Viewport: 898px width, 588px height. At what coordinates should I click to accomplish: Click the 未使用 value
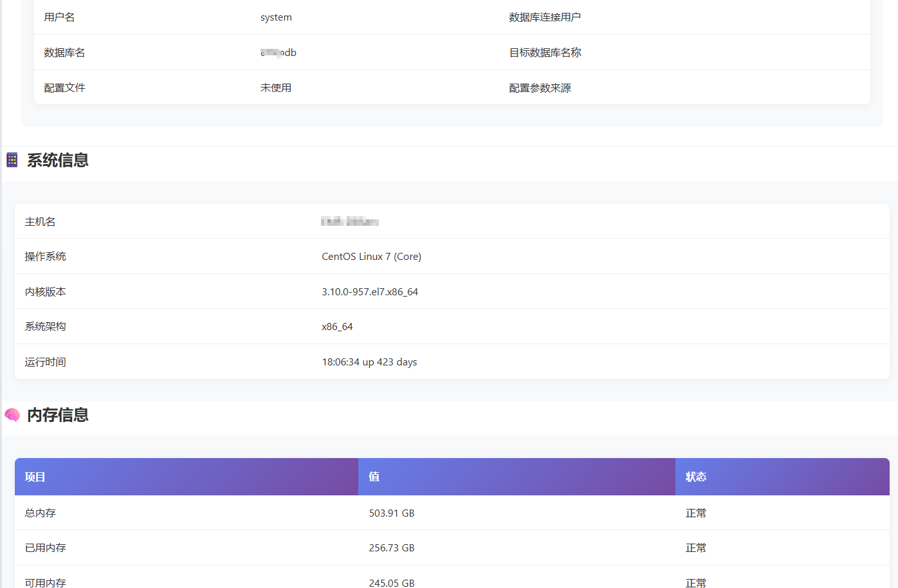pos(276,88)
